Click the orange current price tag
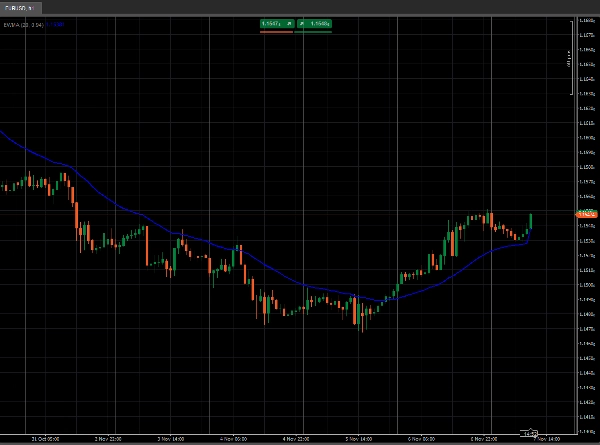Image resolution: width=600 pixels, height=445 pixels. pos(586,214)
